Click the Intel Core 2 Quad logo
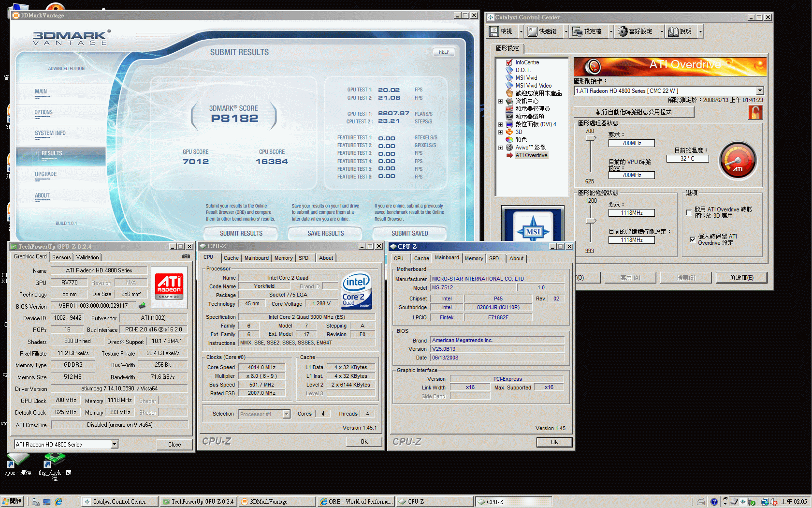The width and height of the screenshot is (812, 508). (x=357, y=290)
